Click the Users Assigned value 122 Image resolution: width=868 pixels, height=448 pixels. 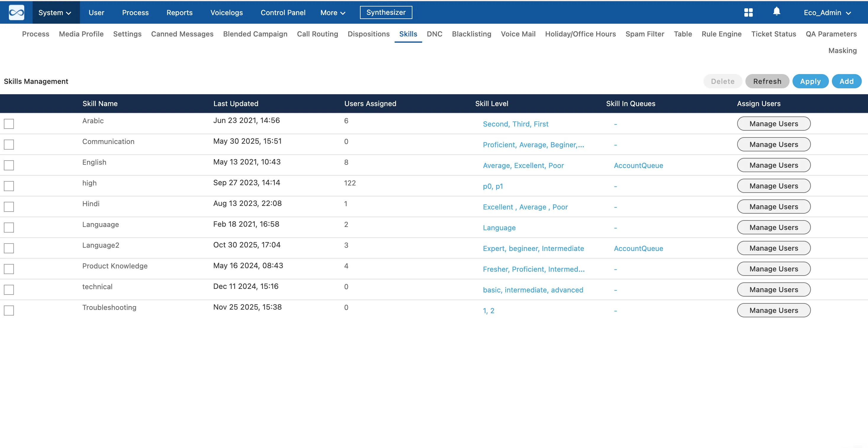350,183
